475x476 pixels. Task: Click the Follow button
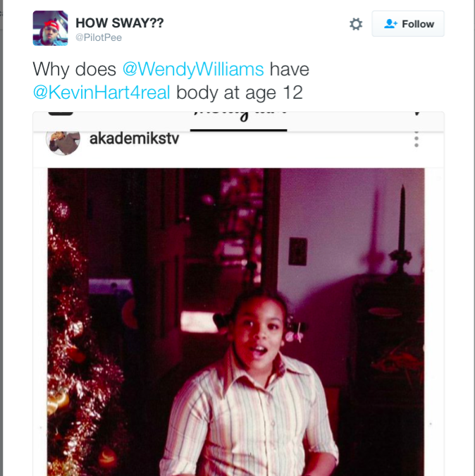(408, 24)
